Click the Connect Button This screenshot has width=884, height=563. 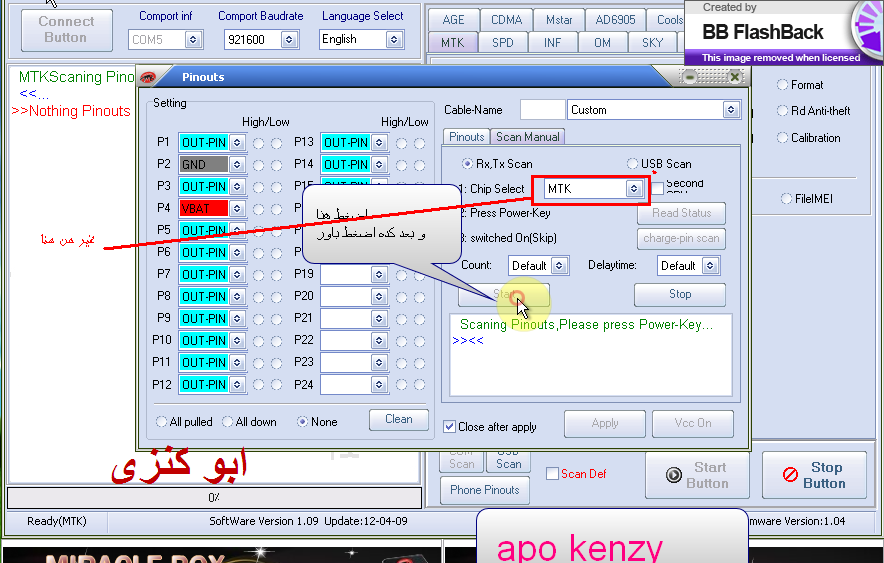click(x=67, y=30)
